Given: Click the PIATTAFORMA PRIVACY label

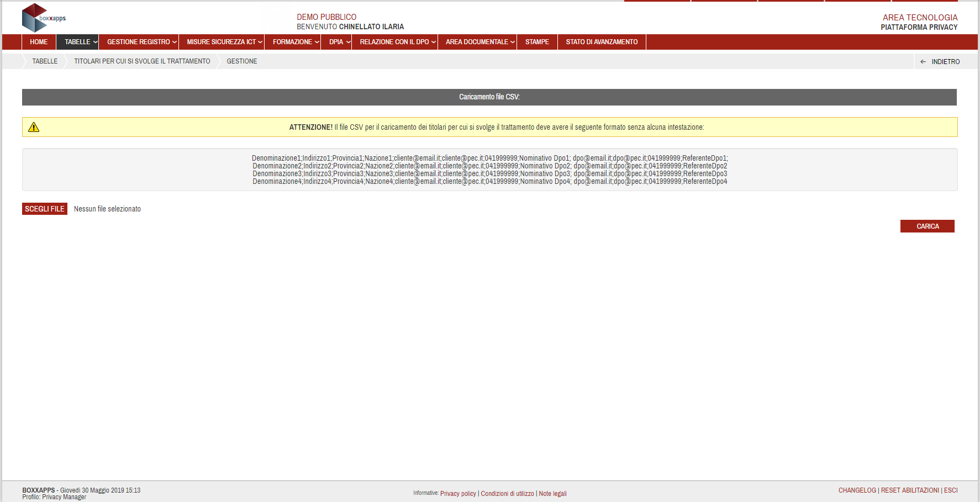Looking at the screenshot, I should click(919, 27).
